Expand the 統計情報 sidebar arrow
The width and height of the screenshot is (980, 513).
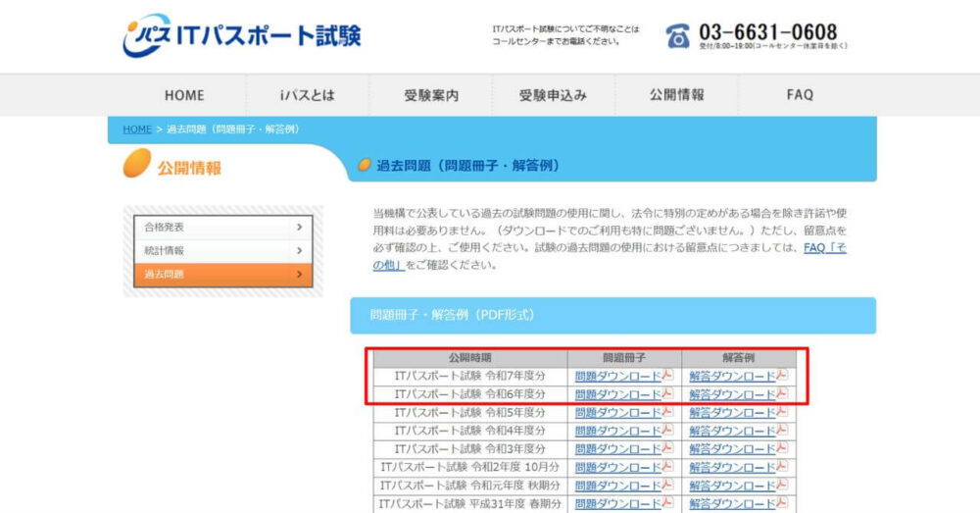pos(299,250)
